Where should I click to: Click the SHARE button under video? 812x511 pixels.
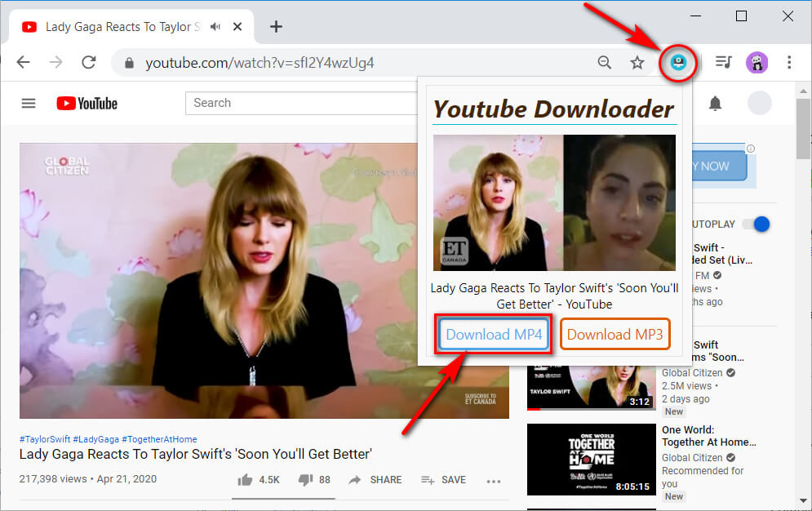[x=375, y=480]
